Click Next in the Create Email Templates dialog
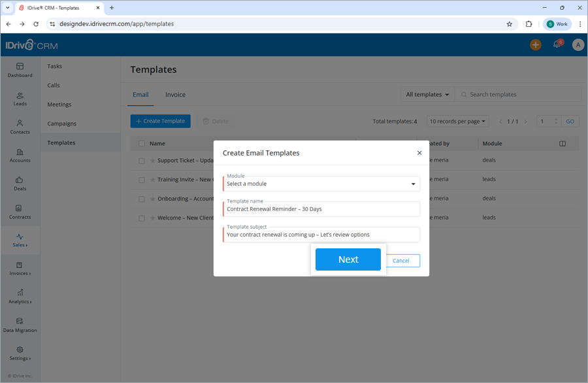This screenshot has width=588, height=383. [x=348, y=259]
